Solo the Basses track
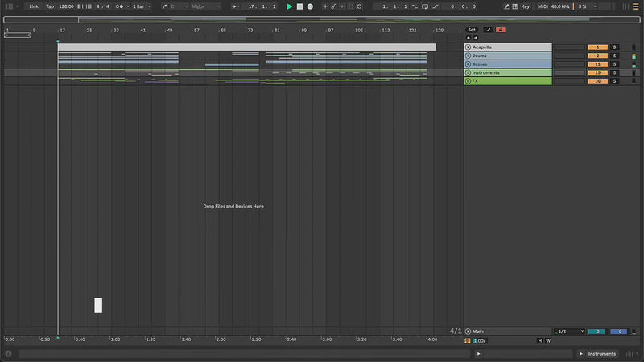 pos(614,64)
